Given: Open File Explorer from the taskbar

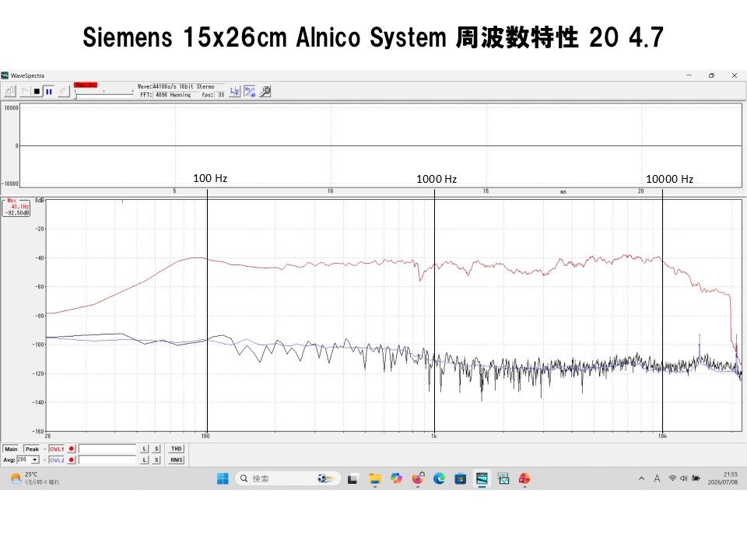Looking at the screenshot, I should point(375,479).
